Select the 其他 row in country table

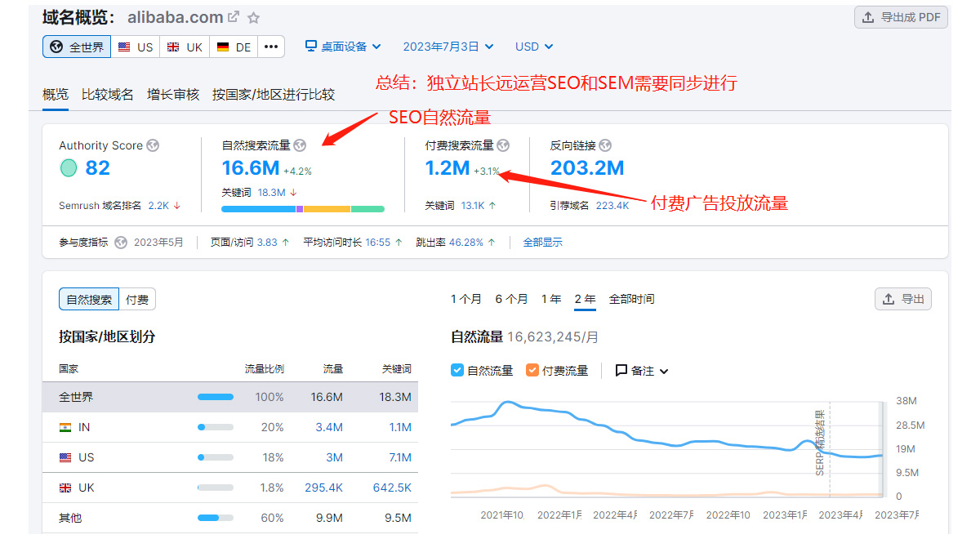230,518
